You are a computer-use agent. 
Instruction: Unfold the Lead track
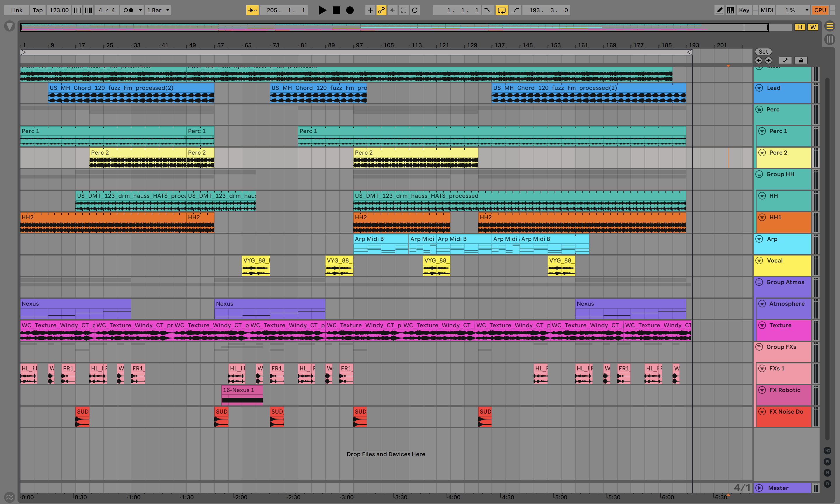(x=759, y=88)
